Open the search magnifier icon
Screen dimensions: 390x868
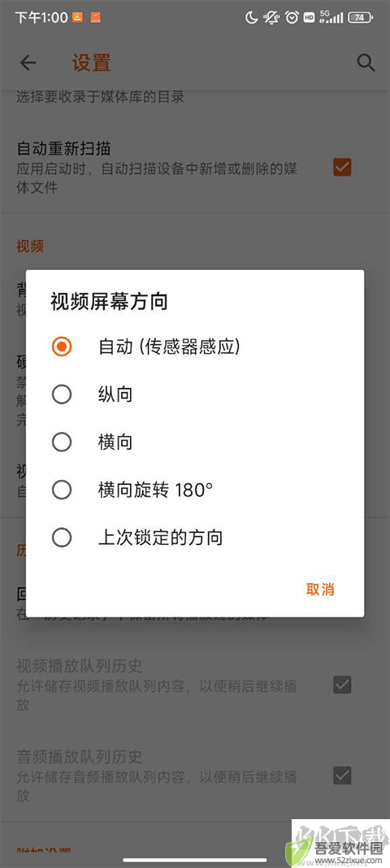pyautogui.click(x=366, y=63)
